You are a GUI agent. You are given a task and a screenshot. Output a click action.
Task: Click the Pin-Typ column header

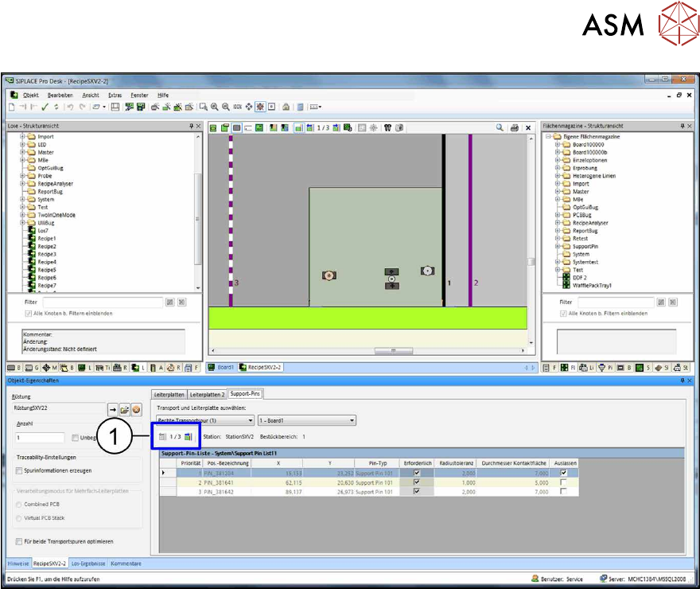378,463
